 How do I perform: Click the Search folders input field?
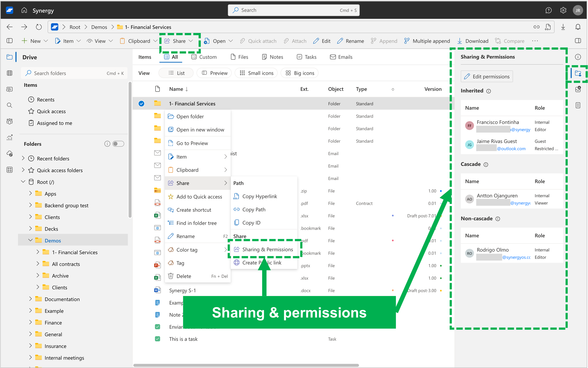(75, 73)
